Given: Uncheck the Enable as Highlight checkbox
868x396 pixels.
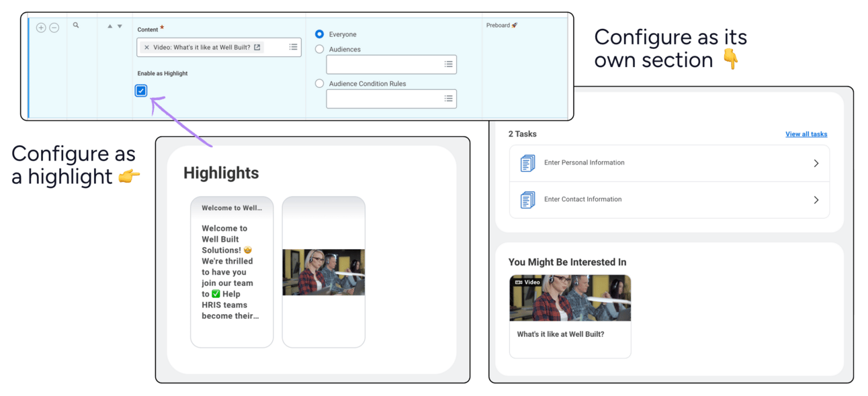Looking at the screenshot, I should tap(141, 91).
